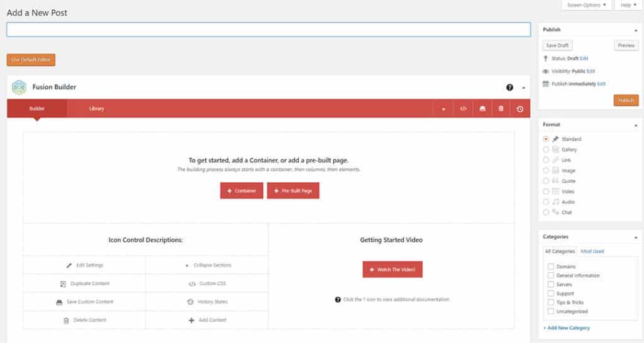This screenshot has height=343, width=644.
Task: Click Add New Category link
Action: [x=567, y=328]
